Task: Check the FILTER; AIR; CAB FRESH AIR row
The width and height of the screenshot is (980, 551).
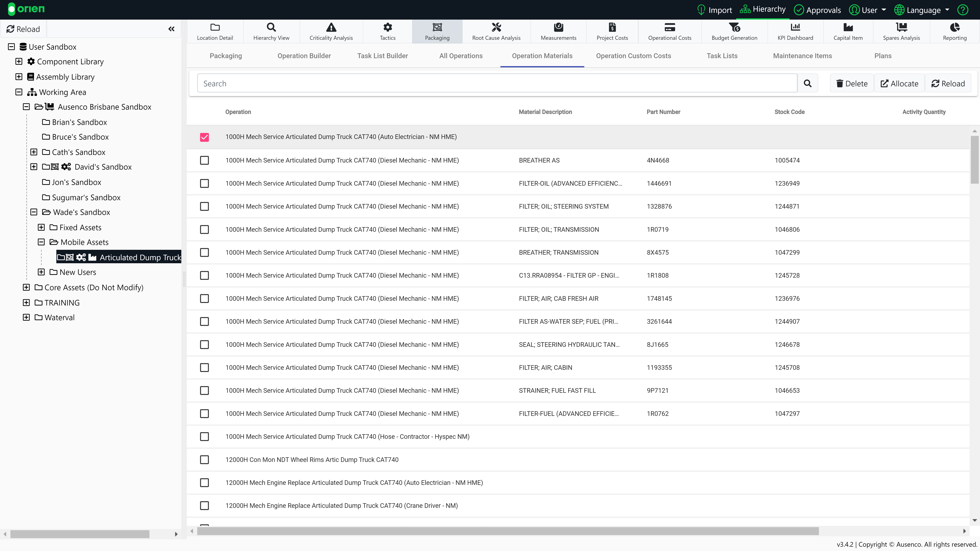Action: [204, 298]
